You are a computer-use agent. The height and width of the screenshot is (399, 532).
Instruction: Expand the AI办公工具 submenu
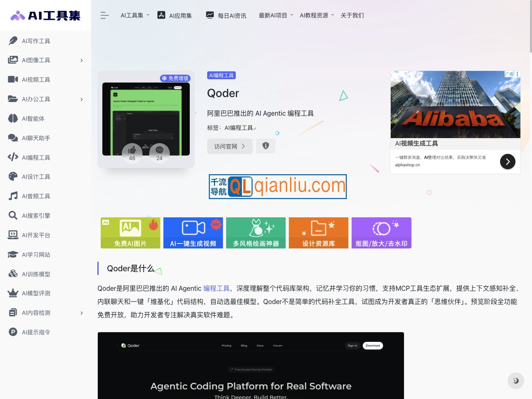pyautogui.click(x=81, y=99)
